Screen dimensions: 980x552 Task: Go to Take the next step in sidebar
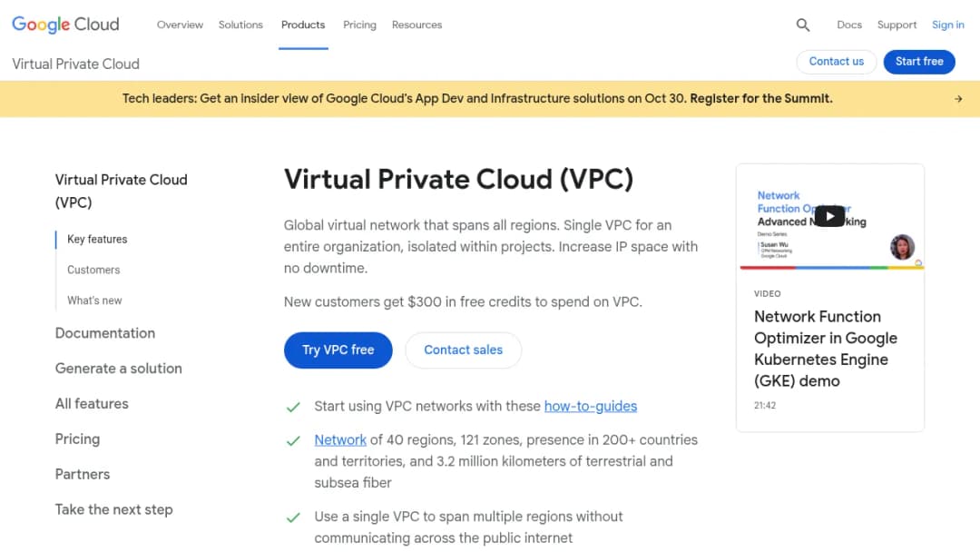point(113,510)
